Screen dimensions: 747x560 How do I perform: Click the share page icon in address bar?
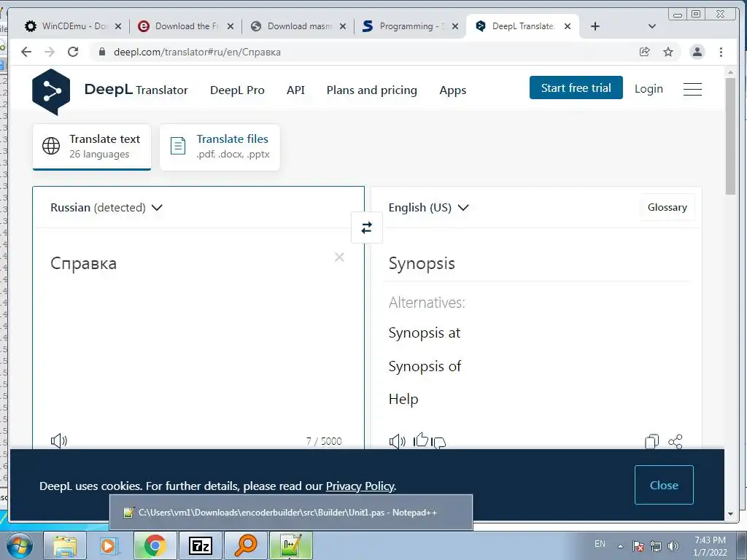tap(645, 52)
